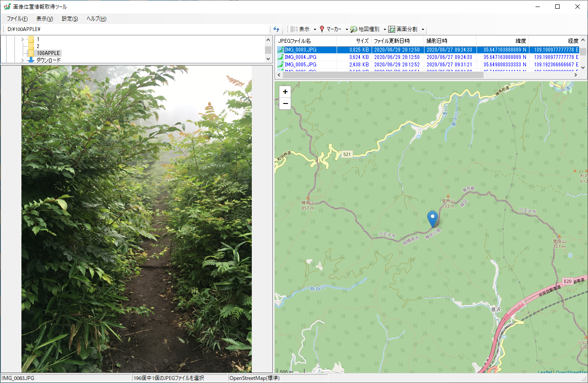This screenshot has height=383, width=588.
Task: Click the 521 road label on map
Action: [347, 155]
